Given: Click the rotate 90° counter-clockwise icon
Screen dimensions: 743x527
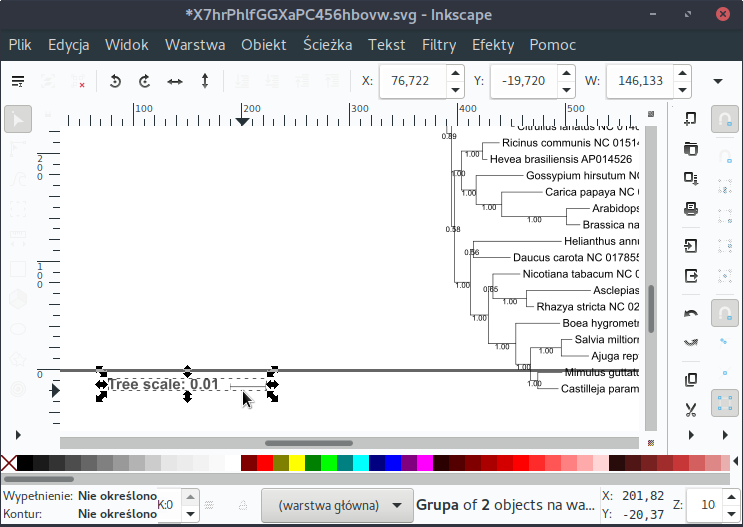Looking at the screenshot, I should click(115, 81).
